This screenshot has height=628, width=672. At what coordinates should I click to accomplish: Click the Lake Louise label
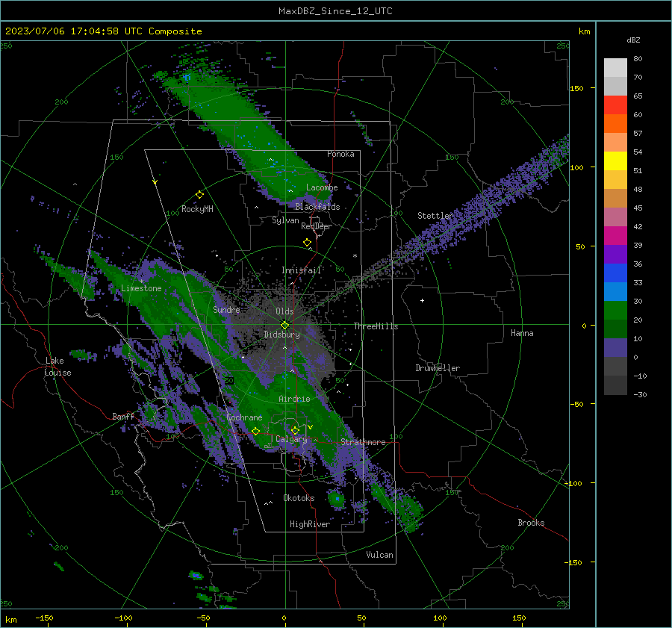tap(57, 367)
